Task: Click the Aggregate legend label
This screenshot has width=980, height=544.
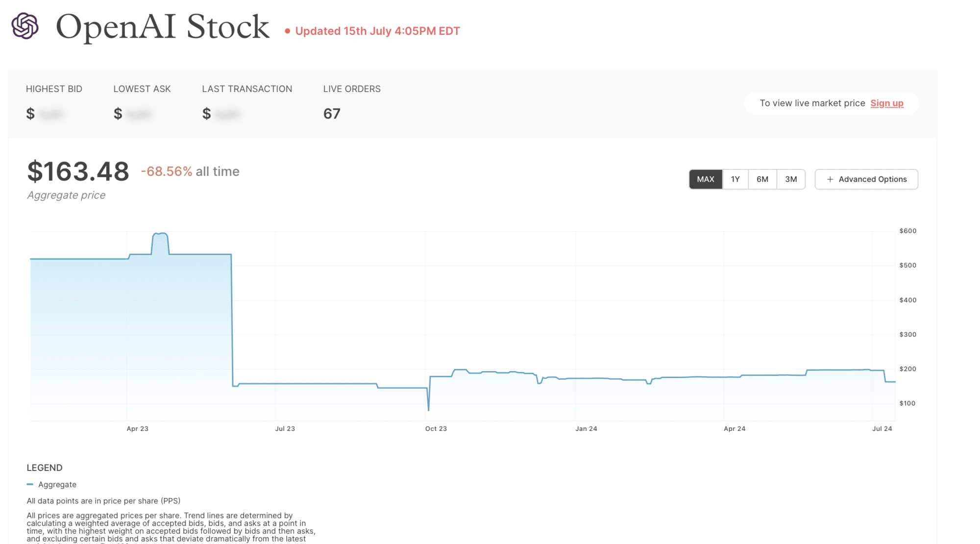Action: 57,484
